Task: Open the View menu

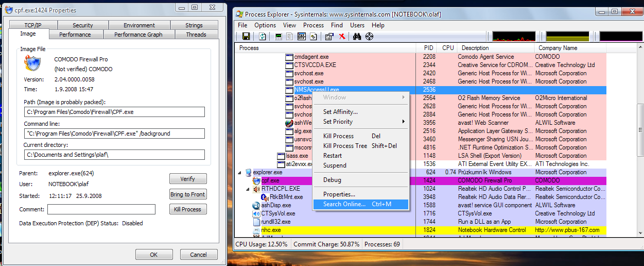Action: click(x=290, y=25)
